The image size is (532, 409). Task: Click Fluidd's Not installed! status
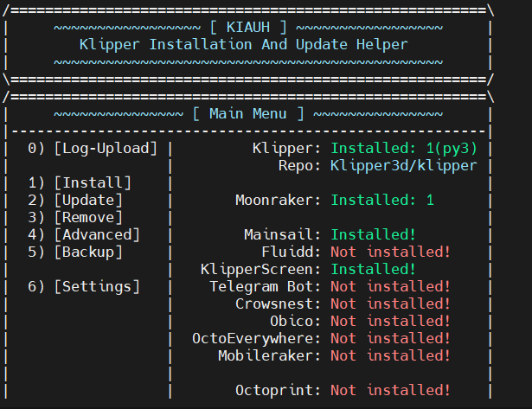point(390,252)
